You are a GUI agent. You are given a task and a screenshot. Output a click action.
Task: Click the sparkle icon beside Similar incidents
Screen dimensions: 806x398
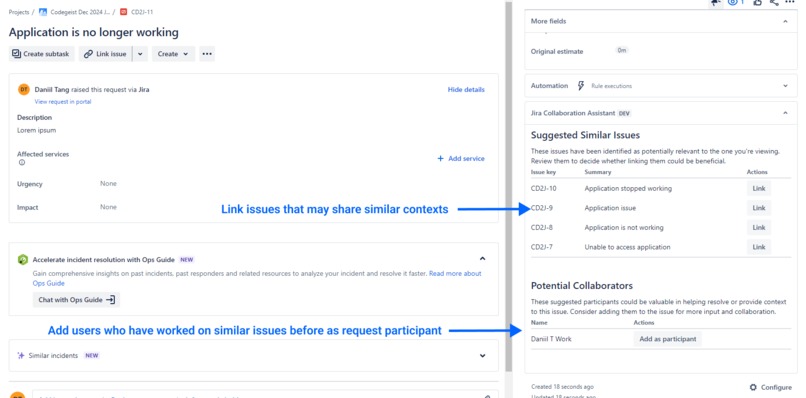click(21, 355)
